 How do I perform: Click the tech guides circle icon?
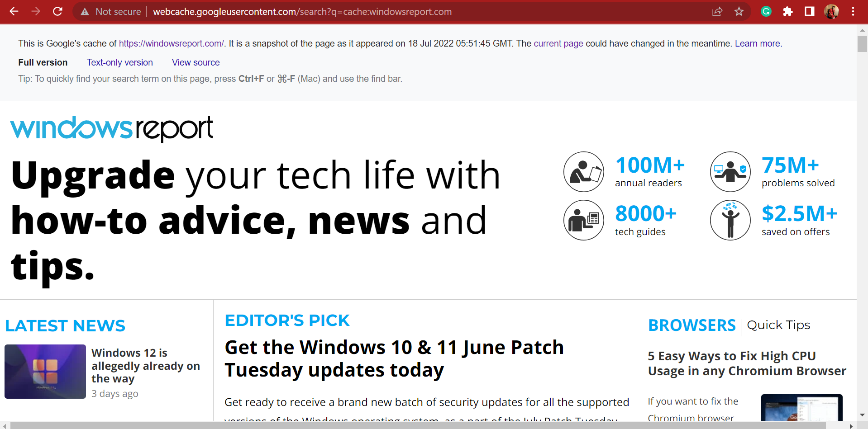point(584,220)
